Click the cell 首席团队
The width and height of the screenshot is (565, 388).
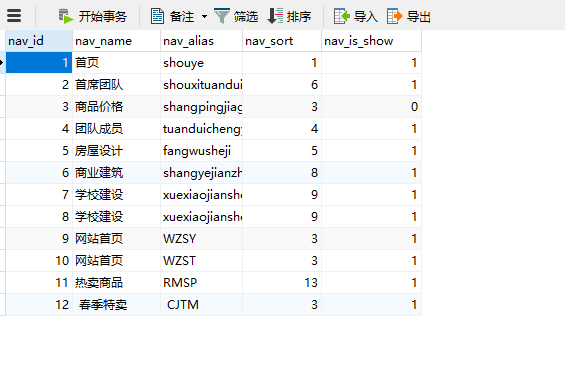[116, 85]
